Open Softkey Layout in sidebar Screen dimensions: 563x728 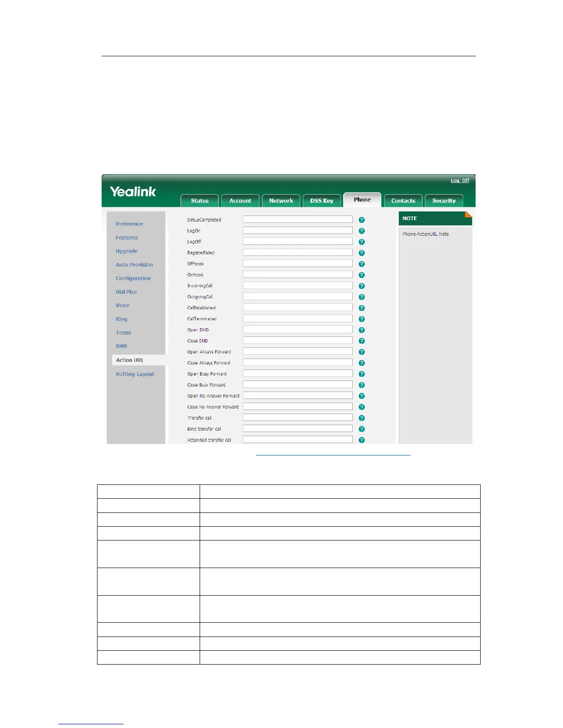pyautogui.click(x=135, y=374)
